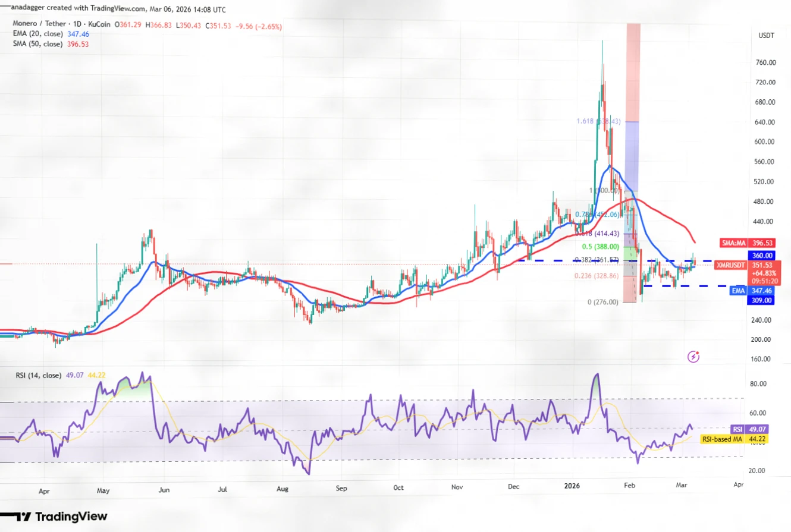
Task: Click the purple lightning bolt event icon
Action: click(693, 357)
